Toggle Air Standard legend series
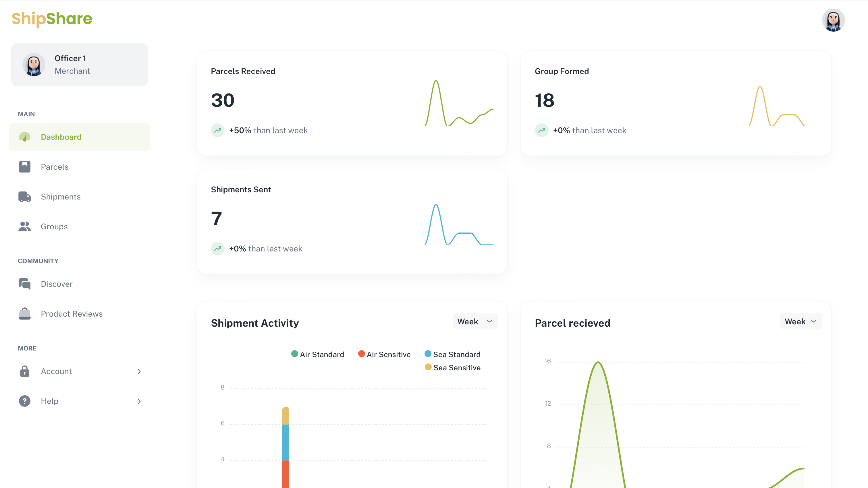 317,354
